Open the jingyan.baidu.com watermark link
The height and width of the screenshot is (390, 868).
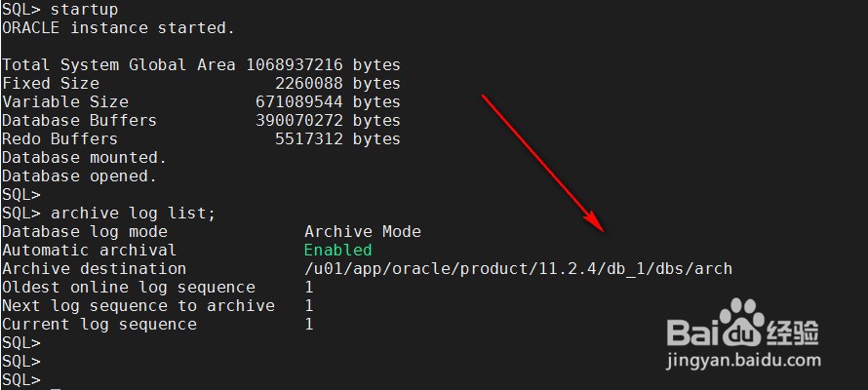tap(743, 361)
